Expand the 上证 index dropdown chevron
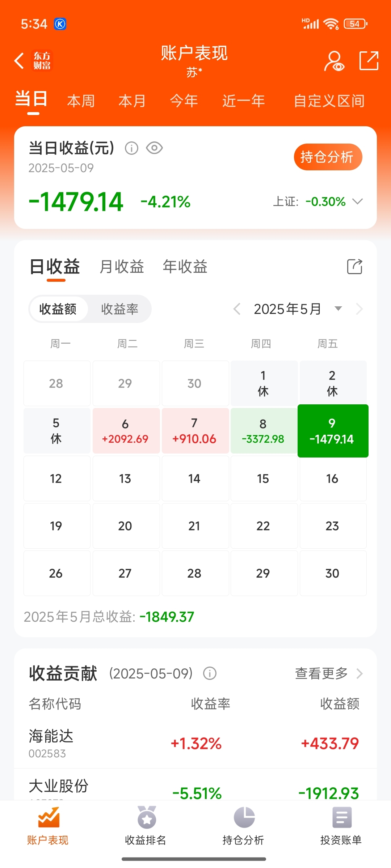 [357, 201]
